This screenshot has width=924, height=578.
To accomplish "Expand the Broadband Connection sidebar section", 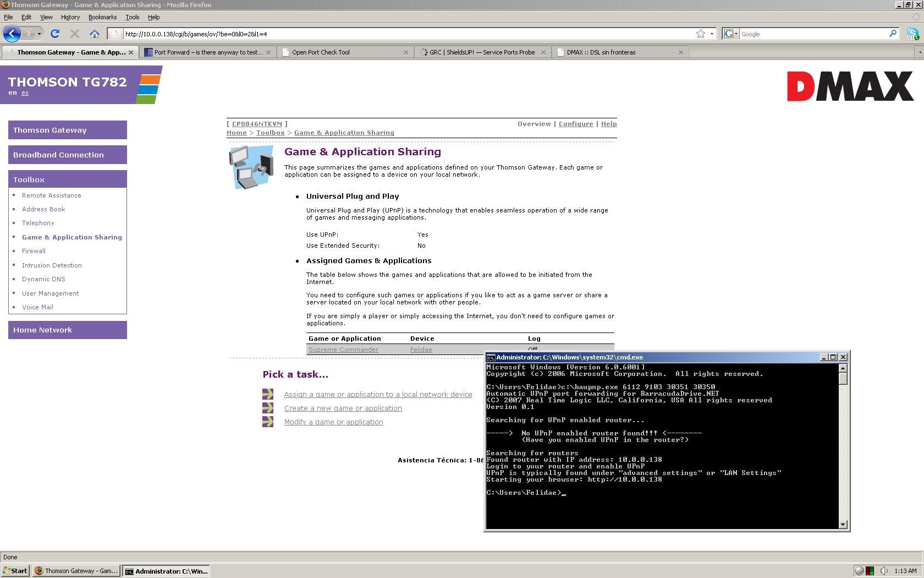I will point(67,155).
